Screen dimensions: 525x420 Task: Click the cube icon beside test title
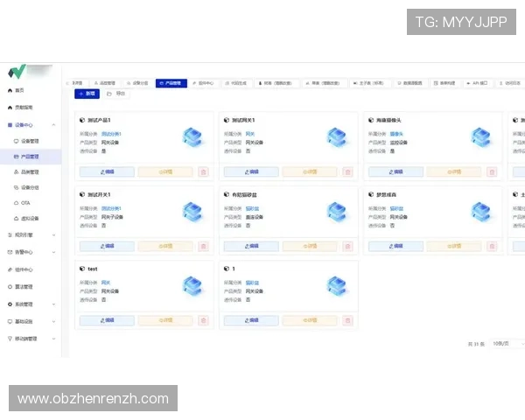82,269
